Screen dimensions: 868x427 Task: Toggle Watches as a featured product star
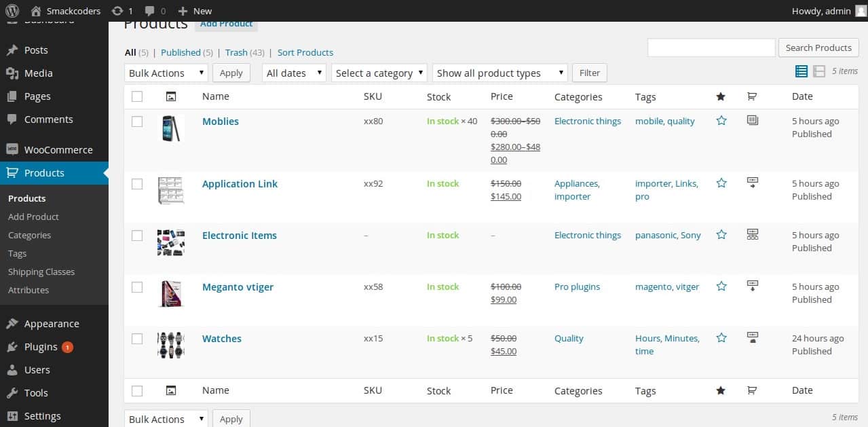pyautogui.click(x=721, y=337)
